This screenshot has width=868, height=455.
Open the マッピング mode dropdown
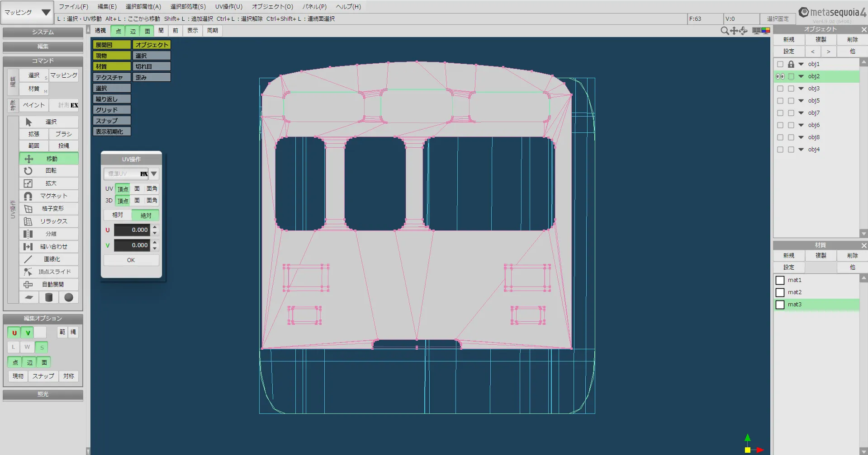click(27, 13)
